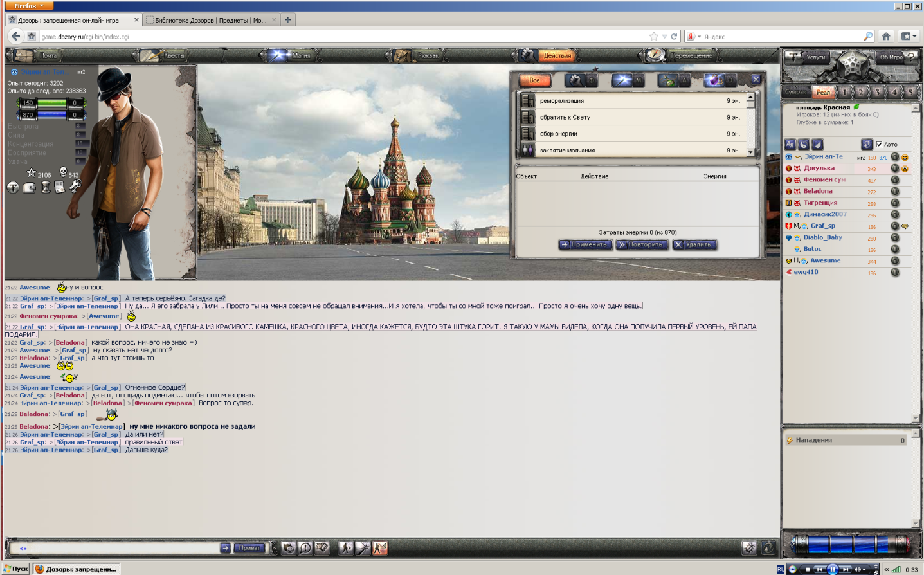Click the hourglass icon under character stats
924x575 pixels.
(x=45, y=187)
